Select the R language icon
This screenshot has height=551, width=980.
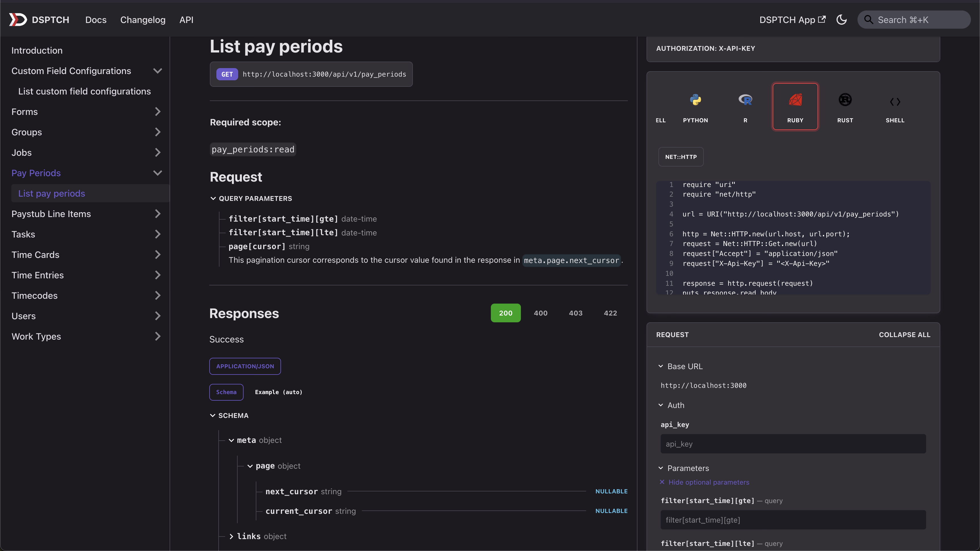(x=745, y=100)
